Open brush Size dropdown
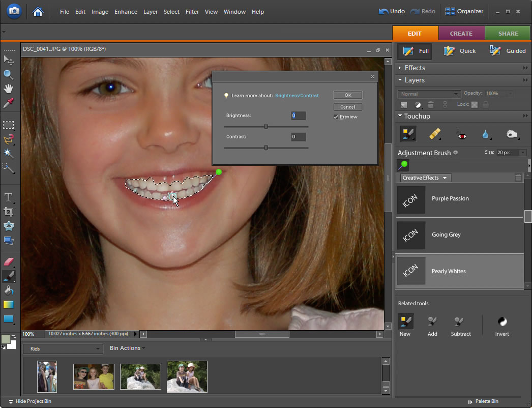The width and height of the screenshot is (532, 408). (x=523, y=153)
